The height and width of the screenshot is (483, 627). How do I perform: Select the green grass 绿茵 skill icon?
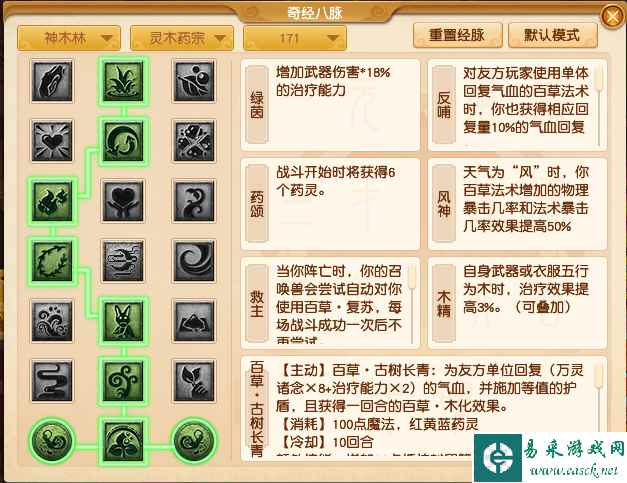tap(123, 81)
